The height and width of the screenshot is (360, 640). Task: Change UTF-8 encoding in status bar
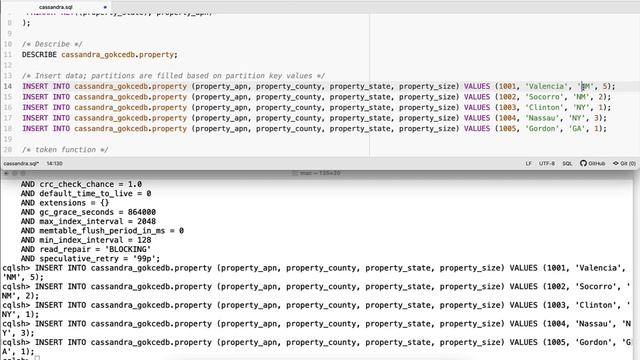coord(547,163)
